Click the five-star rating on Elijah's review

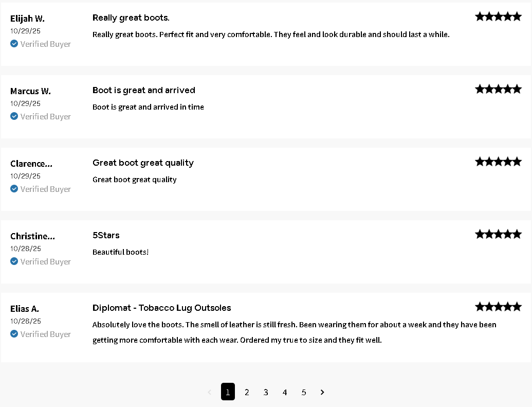point(498,16)
